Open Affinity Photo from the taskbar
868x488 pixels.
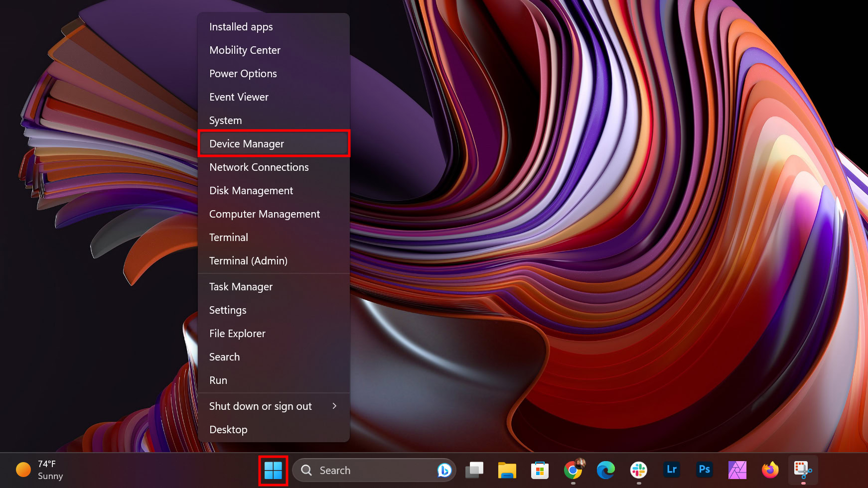tap(737, 470)
